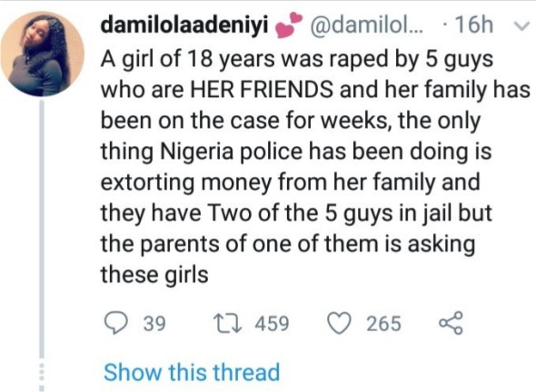Open damilolaadeniyi's profile picture
The image size is (536, 392).
coord(42,54)
